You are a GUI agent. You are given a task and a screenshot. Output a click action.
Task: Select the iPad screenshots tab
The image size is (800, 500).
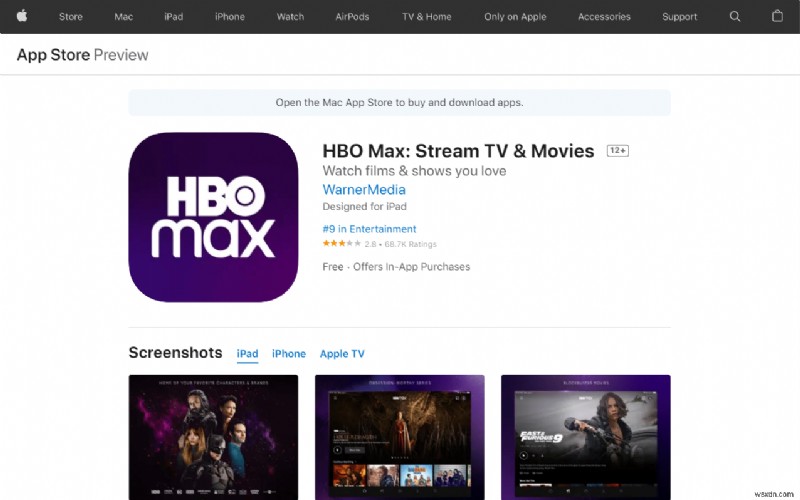coord(247,354)
